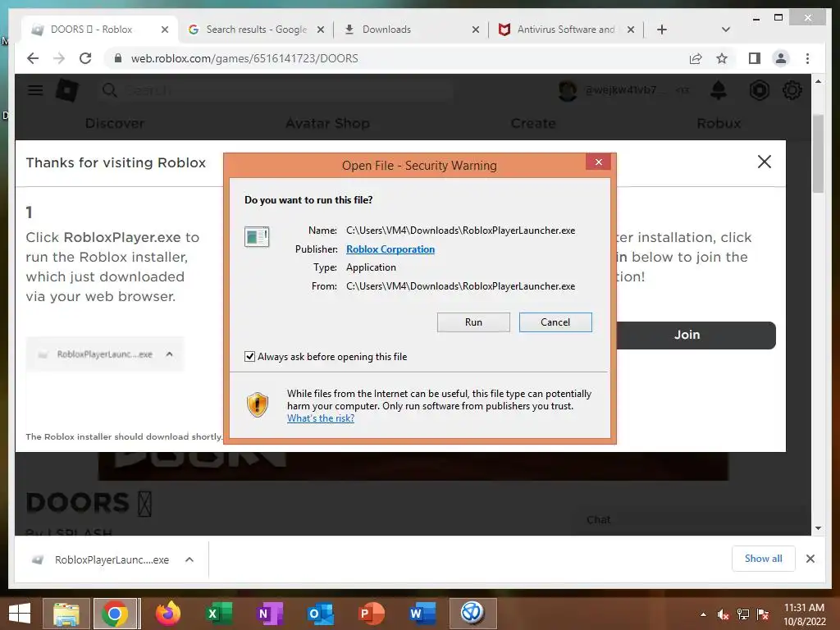
Task: Expand RobloxPlayerLauncher.exe download options chevron
Action: click(189, 559)
